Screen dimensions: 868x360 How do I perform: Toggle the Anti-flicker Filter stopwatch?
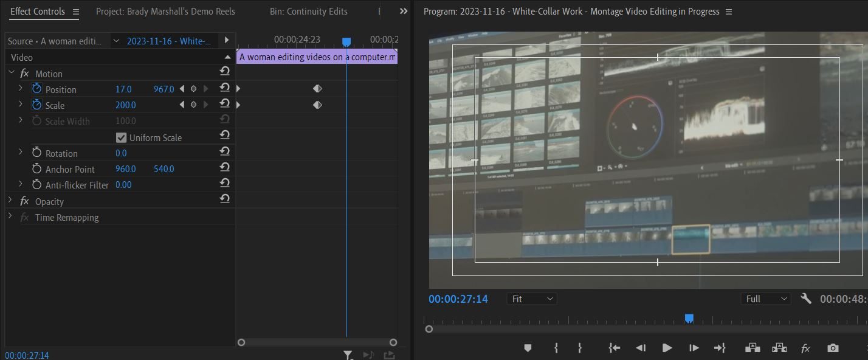[36, 184]
